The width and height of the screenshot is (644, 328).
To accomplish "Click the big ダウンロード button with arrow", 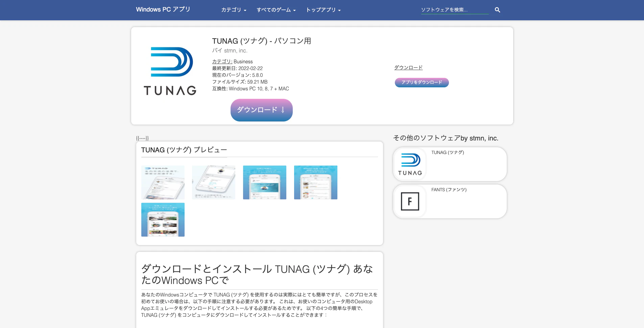I will point(262,110).
